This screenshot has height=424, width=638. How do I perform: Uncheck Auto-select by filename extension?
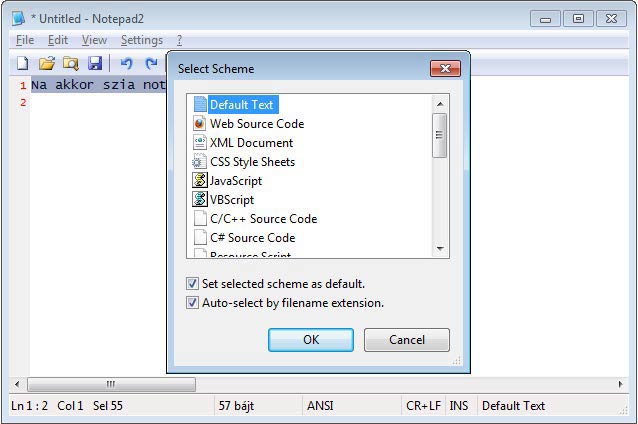pyautogui.click(x=192, y=302)
